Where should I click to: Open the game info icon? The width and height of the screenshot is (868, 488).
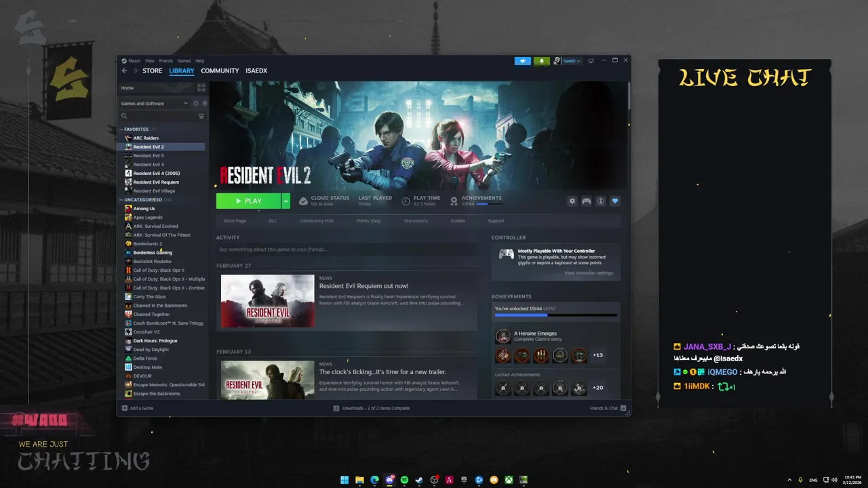pos(601,201)
